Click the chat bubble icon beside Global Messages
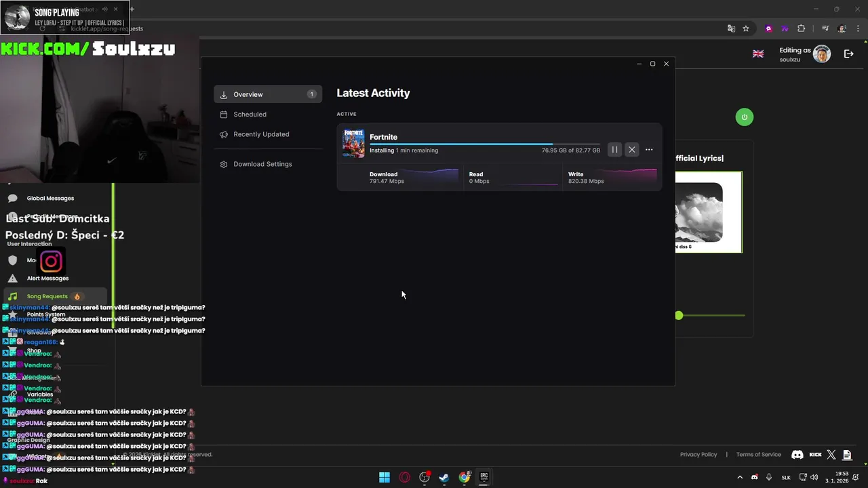868x488 pixels. (x=12, y=199)
